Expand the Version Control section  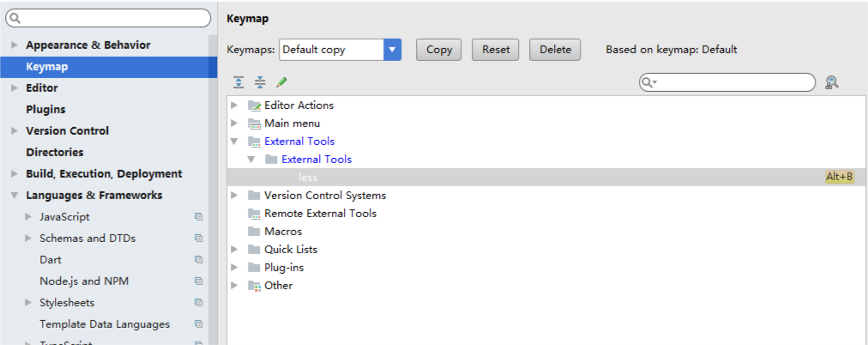[15, 131]
